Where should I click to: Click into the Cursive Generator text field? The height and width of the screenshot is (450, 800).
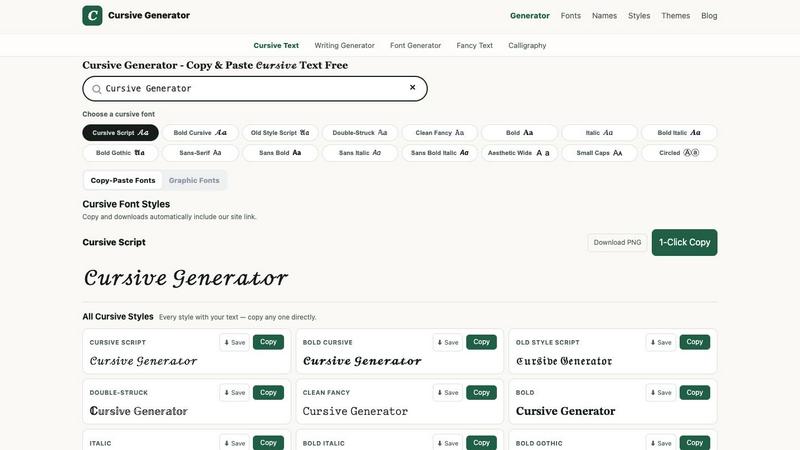[255, 89]
